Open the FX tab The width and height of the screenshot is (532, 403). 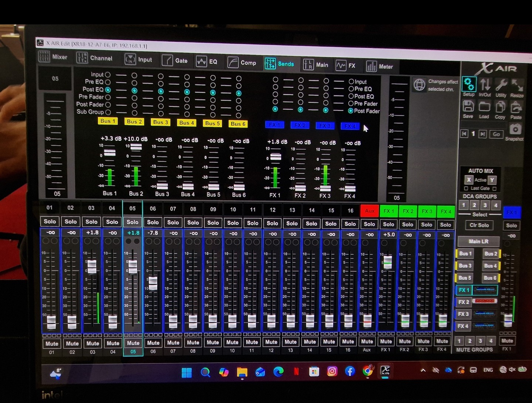click(x=346, y=65)
